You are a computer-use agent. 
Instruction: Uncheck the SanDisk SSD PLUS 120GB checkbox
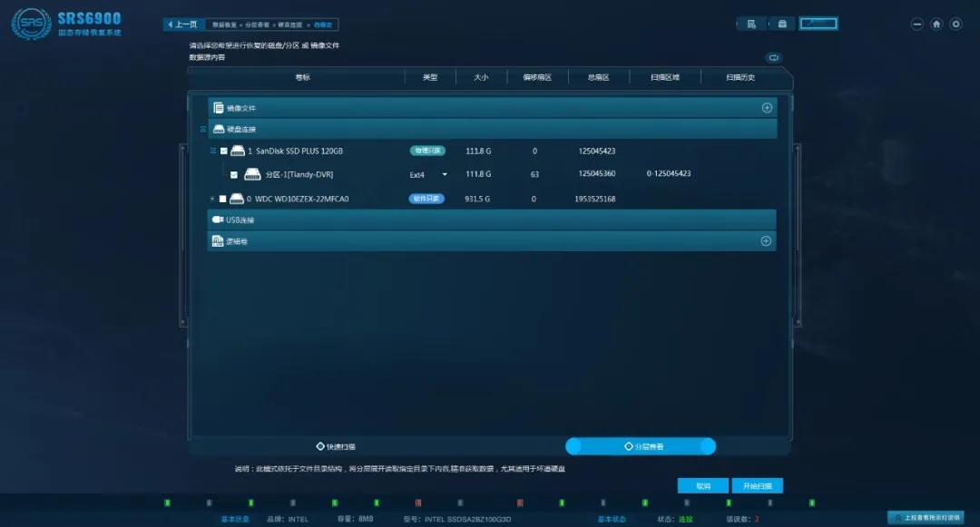click(x=224, y=151)
